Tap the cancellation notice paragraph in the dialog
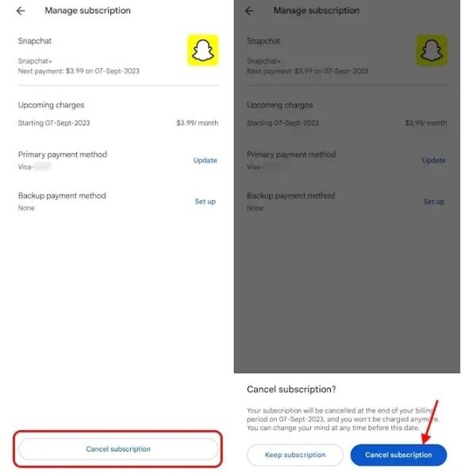476x473 pixels. point(343,419)
